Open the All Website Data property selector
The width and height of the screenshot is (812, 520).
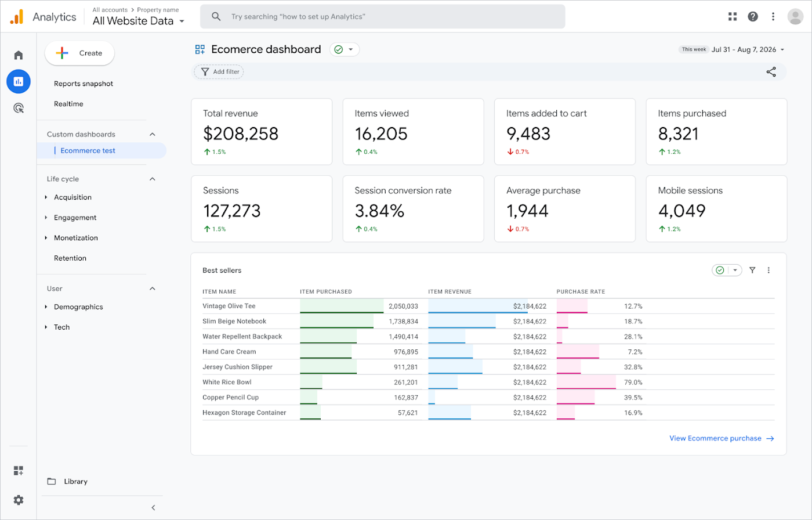tap(139, 21)
